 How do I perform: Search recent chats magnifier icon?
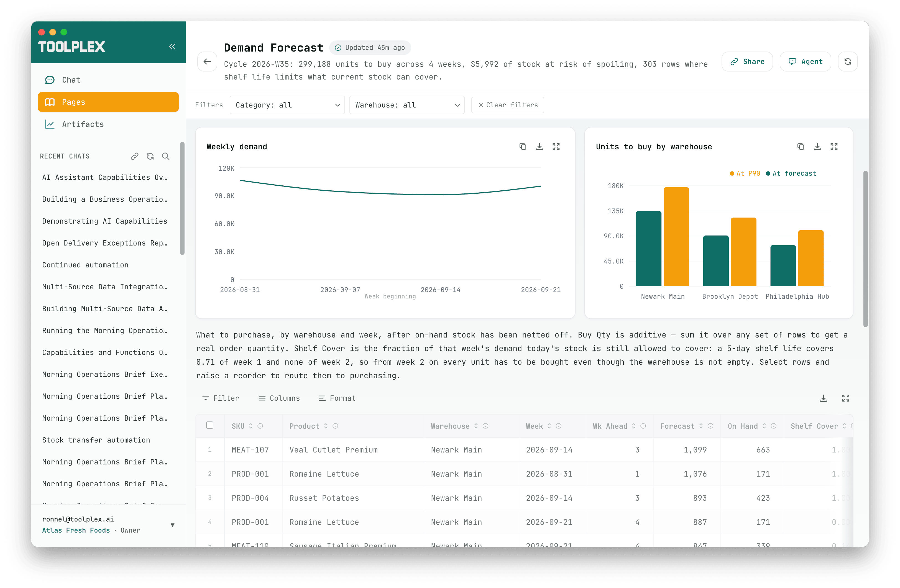tap(166, 156)
